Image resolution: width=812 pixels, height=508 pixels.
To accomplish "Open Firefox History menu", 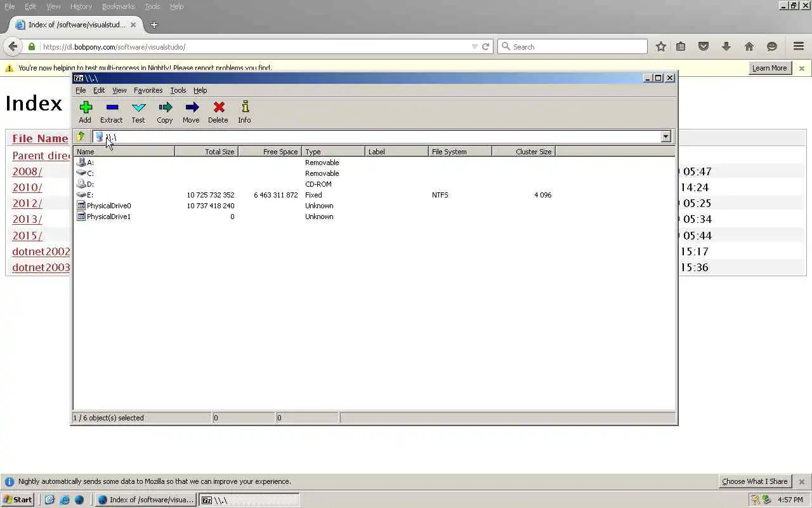I will 81,6.
